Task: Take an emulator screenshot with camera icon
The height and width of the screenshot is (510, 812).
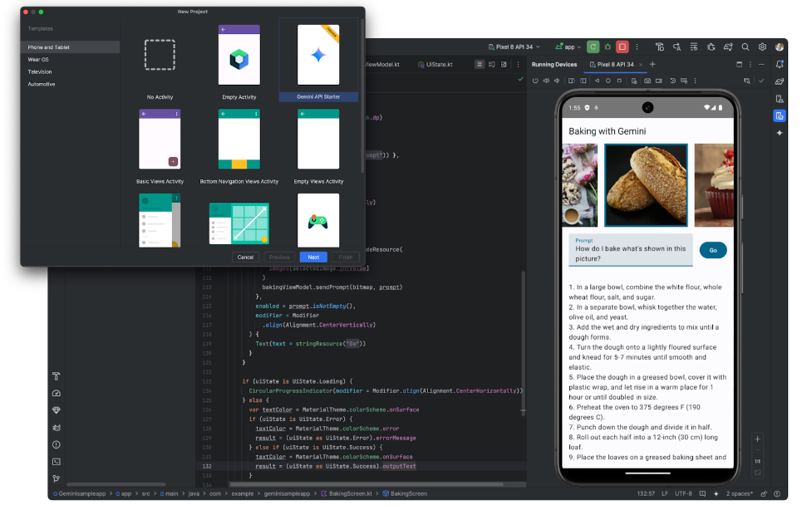Action: 647,81
